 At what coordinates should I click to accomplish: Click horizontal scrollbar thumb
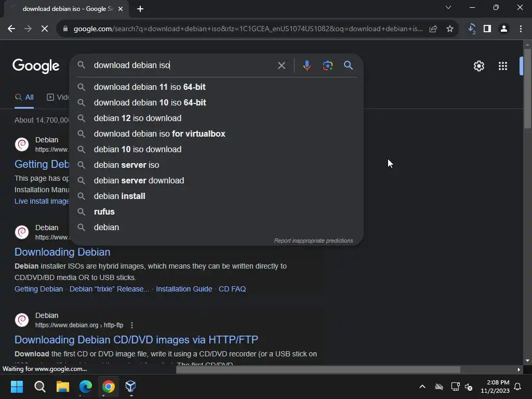[318, 369]
